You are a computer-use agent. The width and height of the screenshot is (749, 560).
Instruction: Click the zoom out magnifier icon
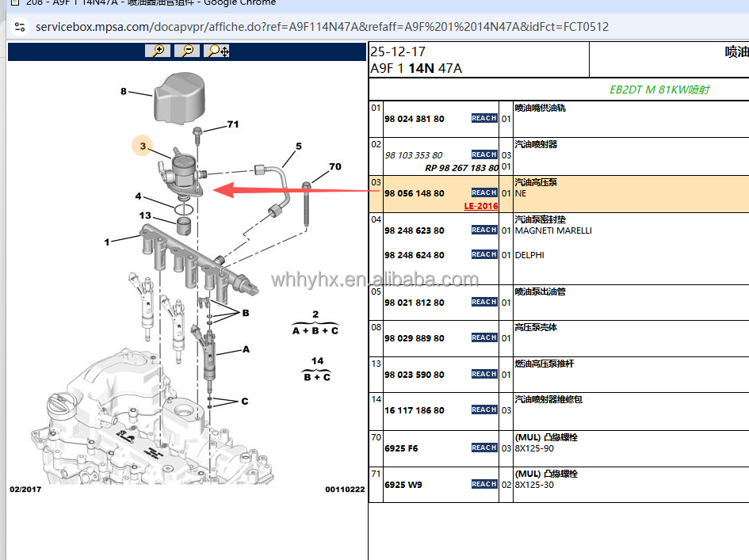pos(187,51)
